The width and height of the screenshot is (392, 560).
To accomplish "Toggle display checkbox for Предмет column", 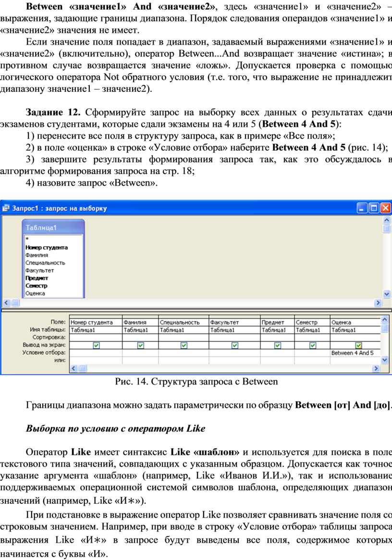I will click(x=277, y=345).
